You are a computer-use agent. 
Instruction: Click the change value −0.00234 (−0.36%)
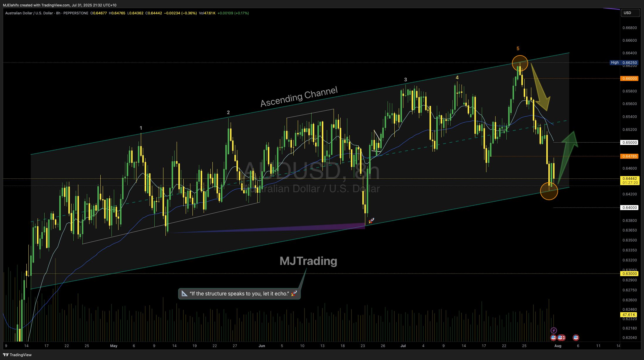[x=180, y=13]
